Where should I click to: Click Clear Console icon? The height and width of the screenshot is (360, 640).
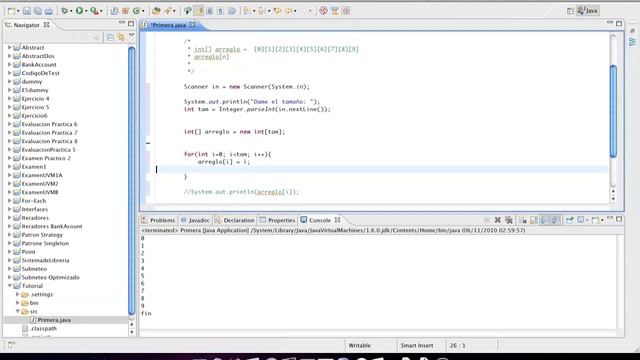point(523,220)
